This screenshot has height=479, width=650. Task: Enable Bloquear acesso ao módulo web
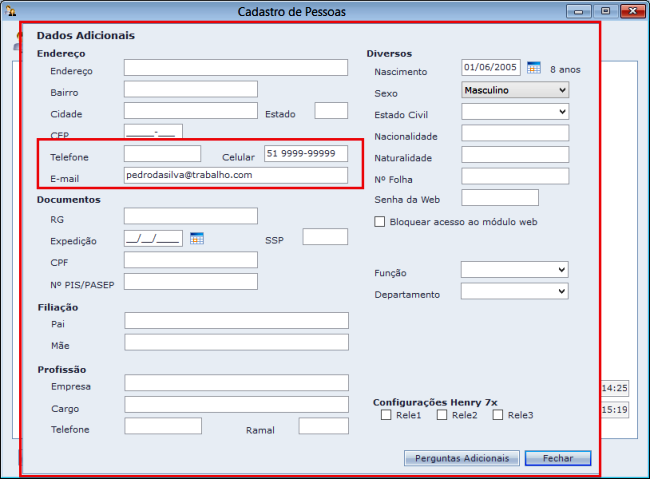click(x=380, y=221)
